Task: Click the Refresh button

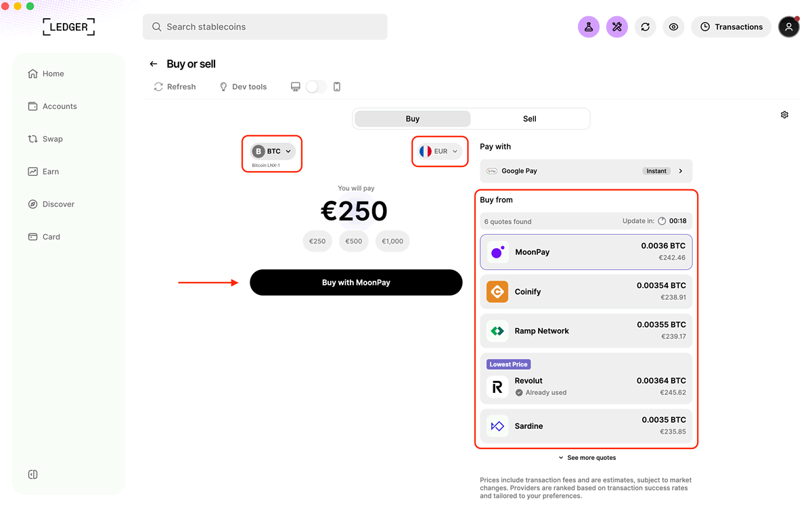Action: click(175, 87)
